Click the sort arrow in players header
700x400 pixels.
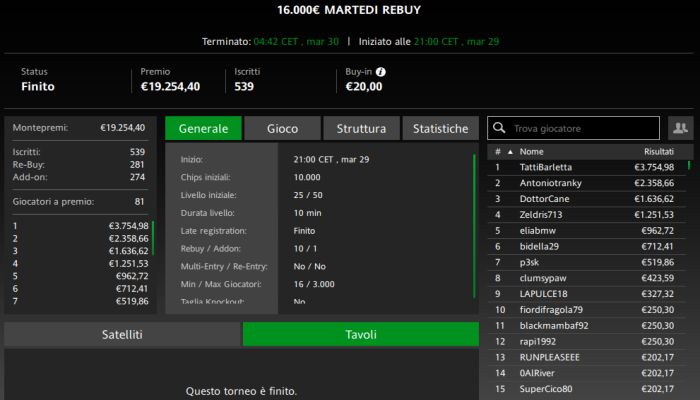(510, 152)
